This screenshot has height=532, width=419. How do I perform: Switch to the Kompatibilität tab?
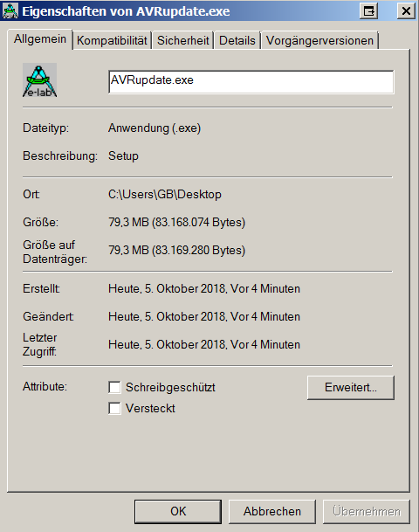[112, 40]
